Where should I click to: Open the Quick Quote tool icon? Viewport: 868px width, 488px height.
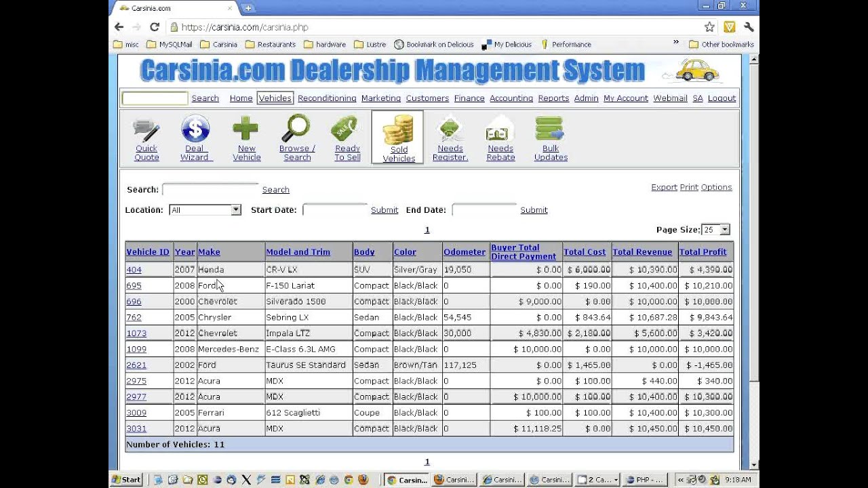tap(146, 129)
